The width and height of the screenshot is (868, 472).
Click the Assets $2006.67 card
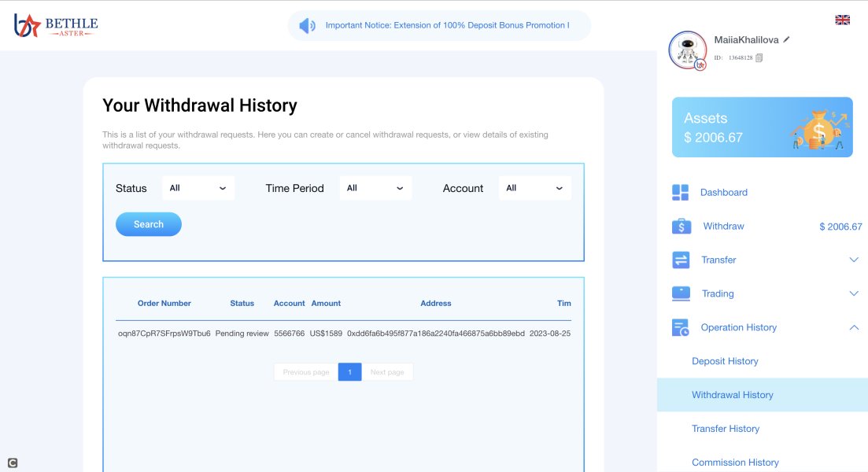coord(763,127)
